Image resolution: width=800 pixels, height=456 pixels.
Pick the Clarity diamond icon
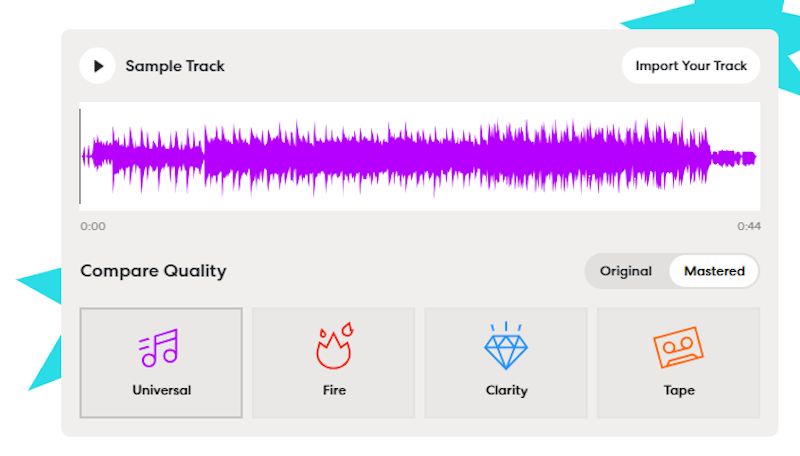(x=506, y=346)
